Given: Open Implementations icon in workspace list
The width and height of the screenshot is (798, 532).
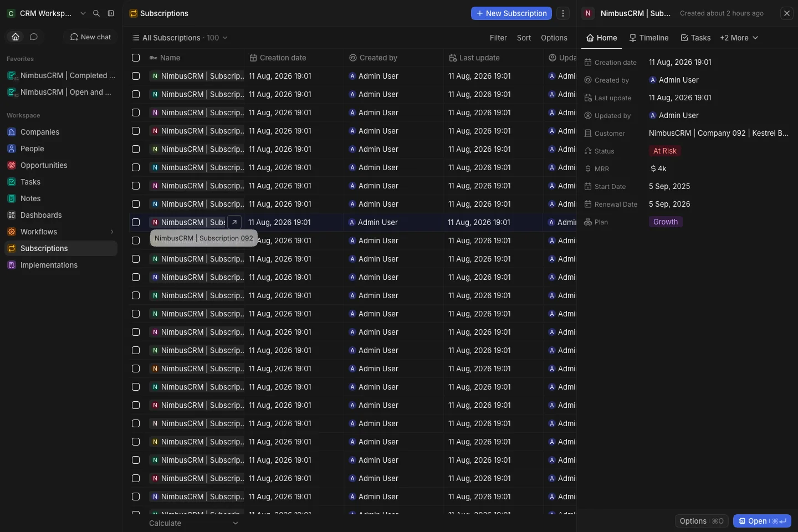Looking at the screenshot, I should click(12, 265).
